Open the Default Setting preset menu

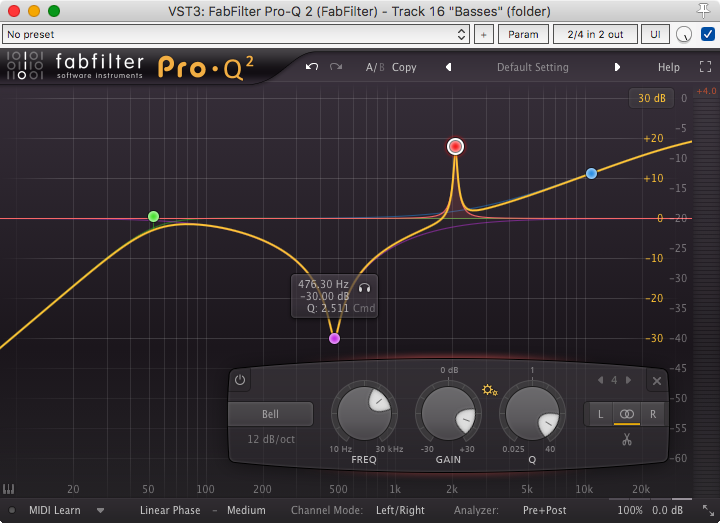tap(533, 67)
